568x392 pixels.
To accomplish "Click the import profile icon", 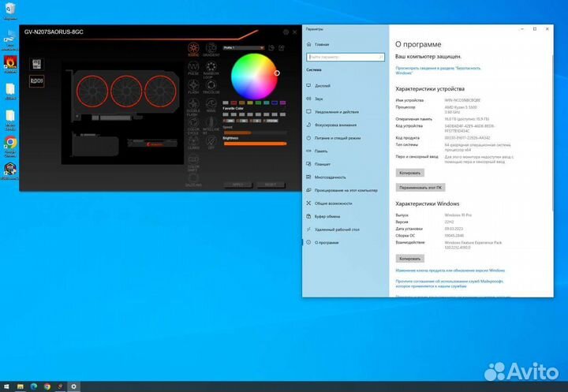I will 271,48.
